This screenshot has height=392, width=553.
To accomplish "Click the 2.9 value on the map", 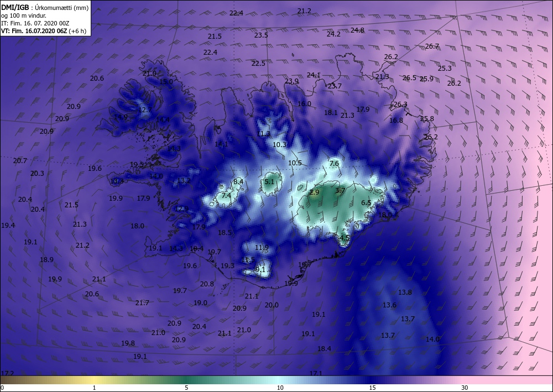I will 314,192.
